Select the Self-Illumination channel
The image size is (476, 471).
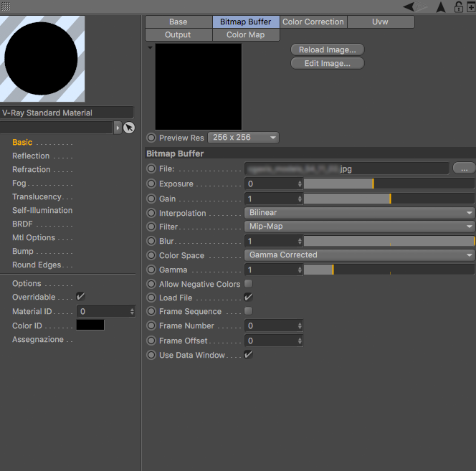(42, 210)
